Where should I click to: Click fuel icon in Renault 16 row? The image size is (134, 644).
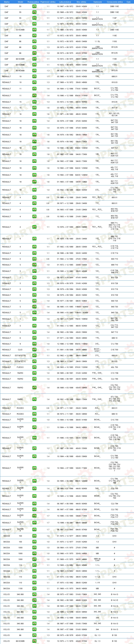34,114
